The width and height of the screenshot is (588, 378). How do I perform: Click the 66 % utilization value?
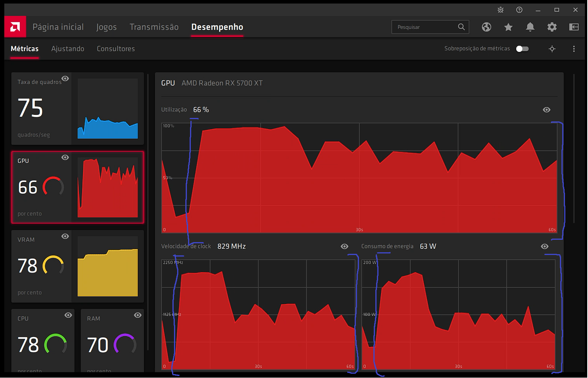201,110
